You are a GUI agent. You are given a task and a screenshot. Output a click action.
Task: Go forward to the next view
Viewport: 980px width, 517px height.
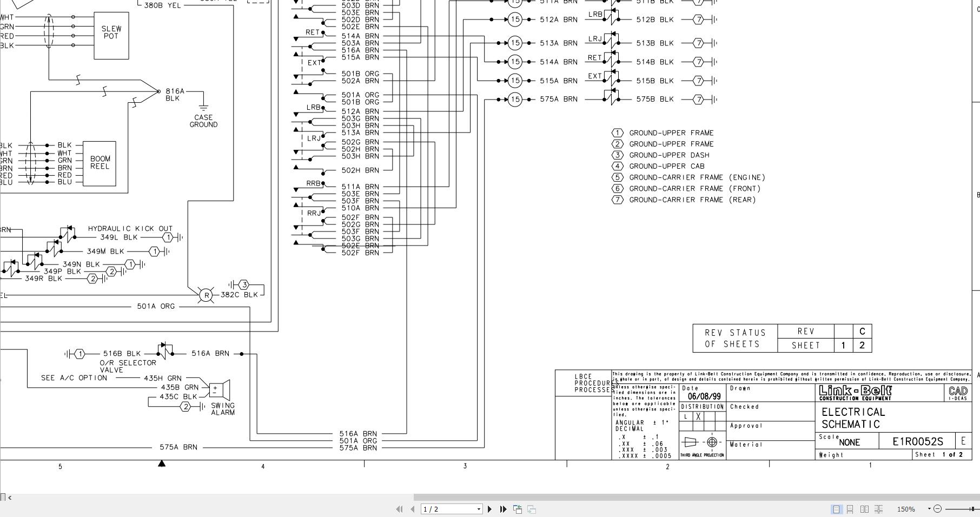(x=531, y=509)
